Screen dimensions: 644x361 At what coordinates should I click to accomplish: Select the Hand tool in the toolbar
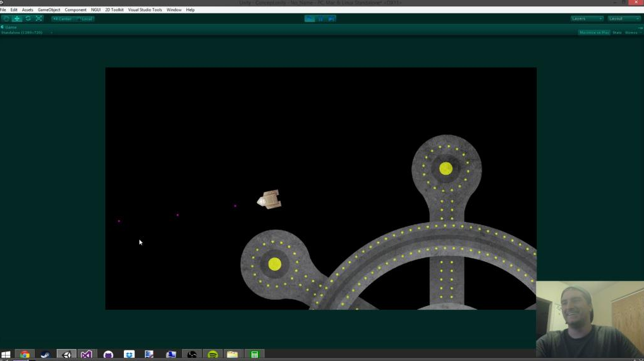tap(6, 18)
